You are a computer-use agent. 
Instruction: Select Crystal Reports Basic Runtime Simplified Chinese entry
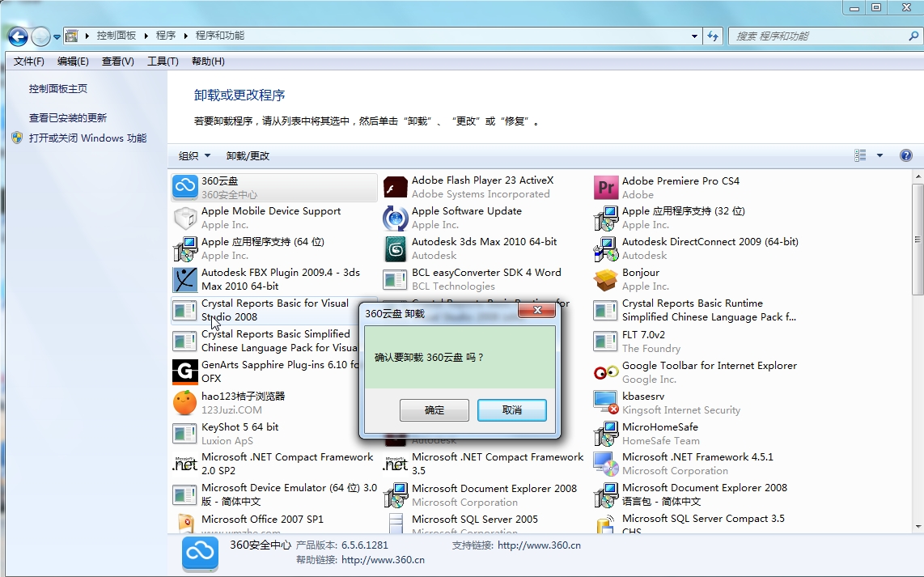pos(695,310)
